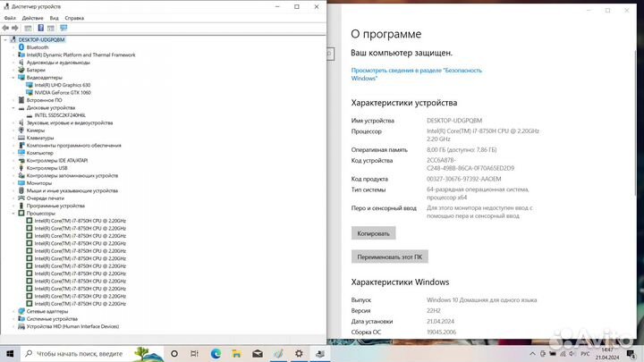Expand Устройства HID (Human Interface Devices)
The height and width of the screenshot is (362, 644).
pos(13,327)
